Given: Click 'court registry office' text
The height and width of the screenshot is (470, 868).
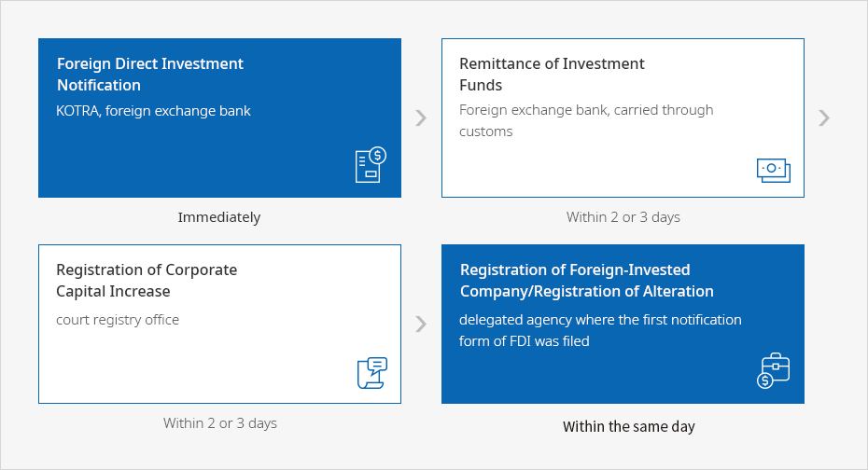Looking at the screenshot, I should (x=118, y=320).
